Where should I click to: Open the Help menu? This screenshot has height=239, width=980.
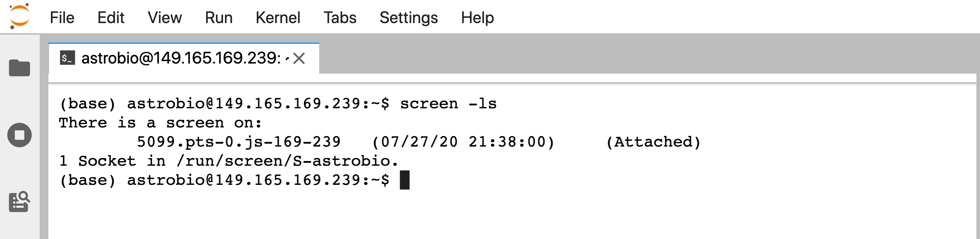pyautogui.click(x=477, y=17)
